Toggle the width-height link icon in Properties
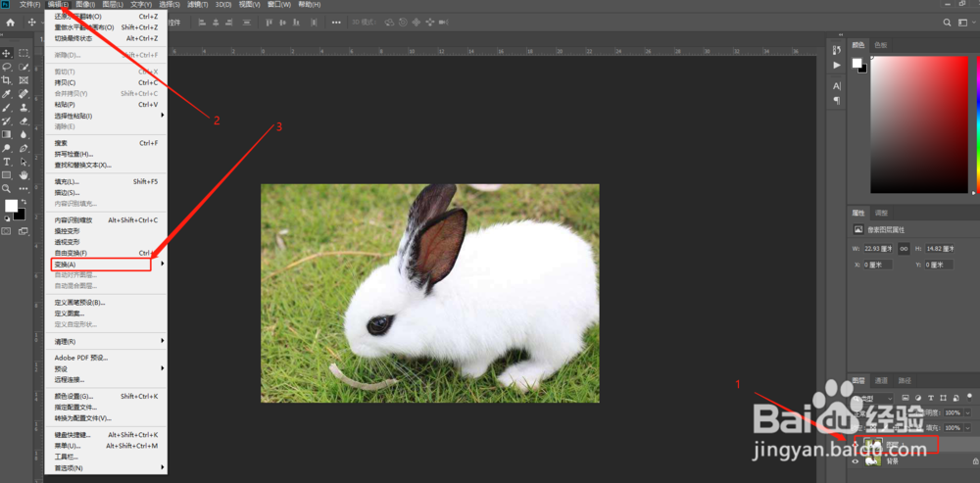Viewport: 980px width, 483px height. [x=904, y=248]
